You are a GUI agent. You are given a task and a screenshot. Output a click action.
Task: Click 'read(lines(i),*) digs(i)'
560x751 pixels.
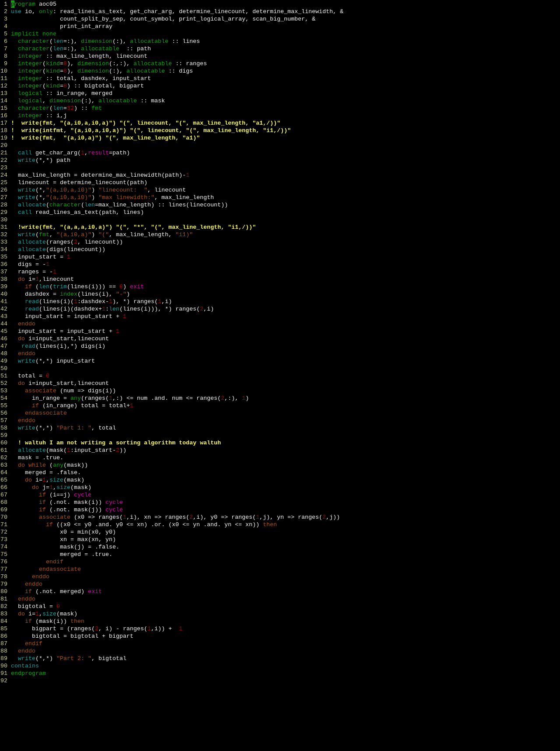click(x=63, y=346)
